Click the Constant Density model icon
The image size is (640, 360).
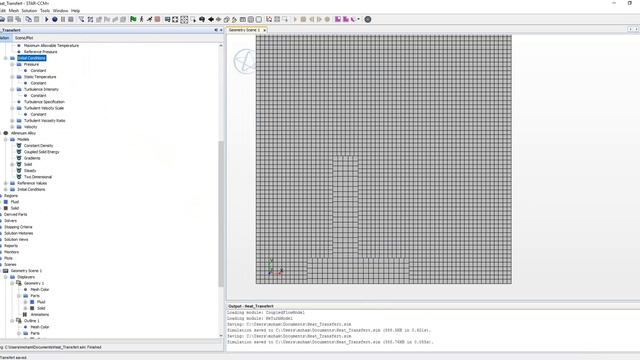(x=19, y=145)
